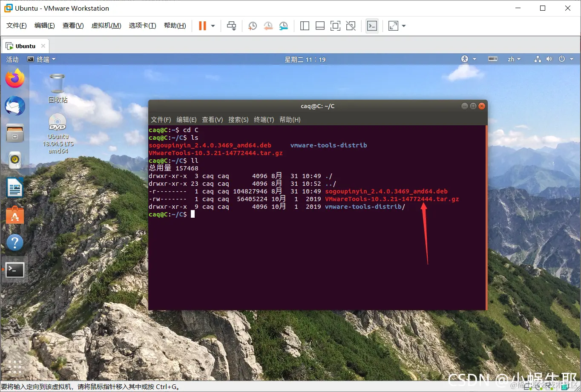This screenshot has height=392, width=581.
Task: Open terminal 搜索(S) menu
Action: click(238, 120)
